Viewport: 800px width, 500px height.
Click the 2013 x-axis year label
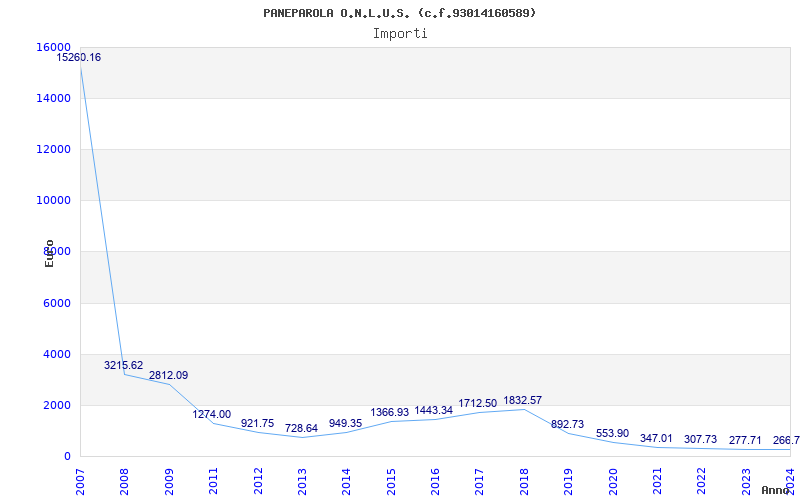click(302, 481)
